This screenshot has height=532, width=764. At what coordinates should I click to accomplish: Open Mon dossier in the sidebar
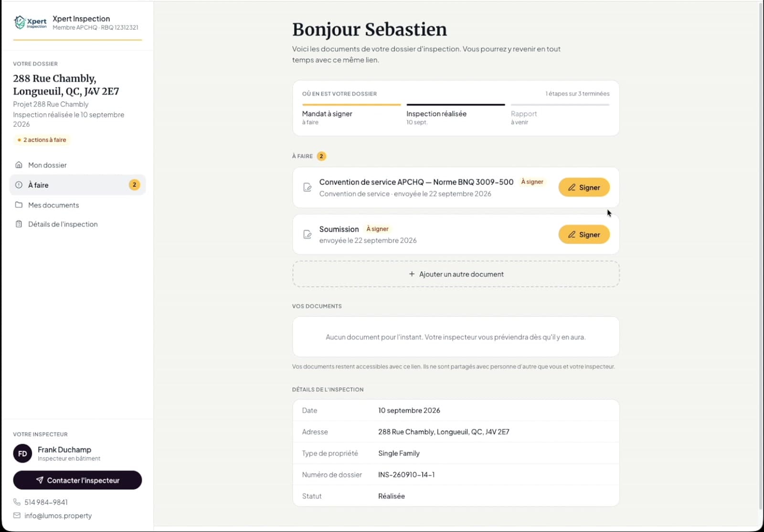tap(77, 165)
